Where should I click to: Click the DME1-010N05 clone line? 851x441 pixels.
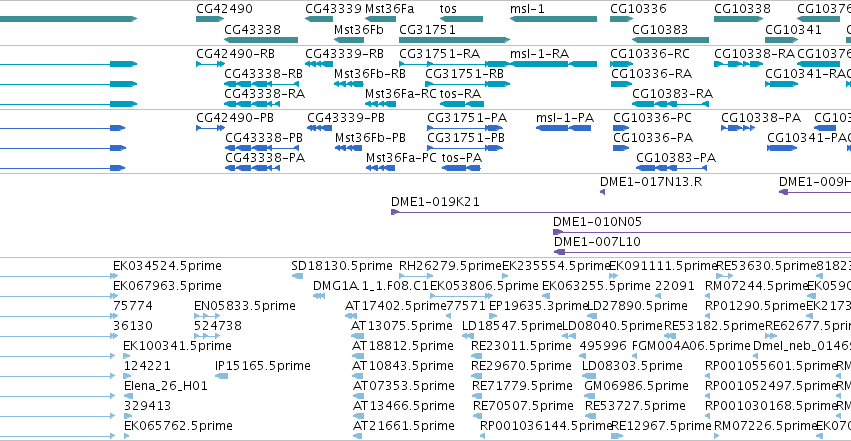[702, 232]
